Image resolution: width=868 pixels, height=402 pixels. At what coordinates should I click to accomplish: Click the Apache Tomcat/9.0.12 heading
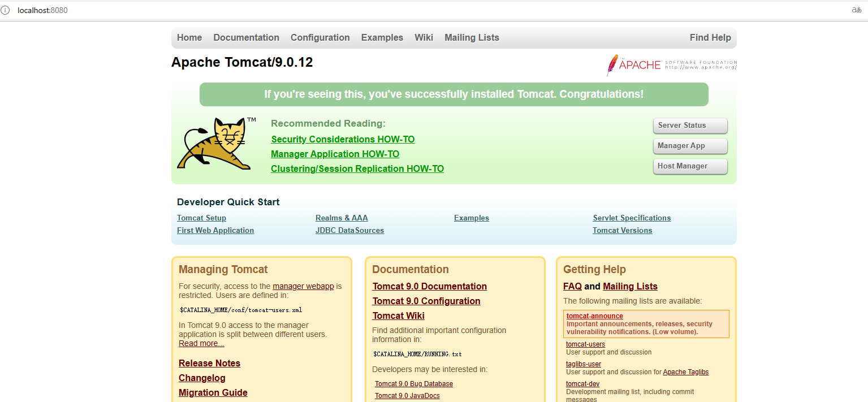click(x=242, y=62)
